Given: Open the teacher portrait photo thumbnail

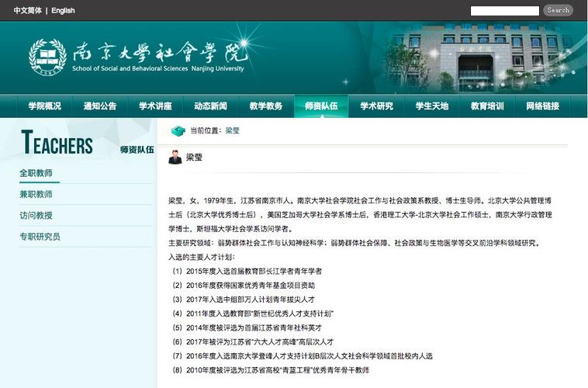Looking at the screenshot, I should pyautogui.click(x=175, y=158).
